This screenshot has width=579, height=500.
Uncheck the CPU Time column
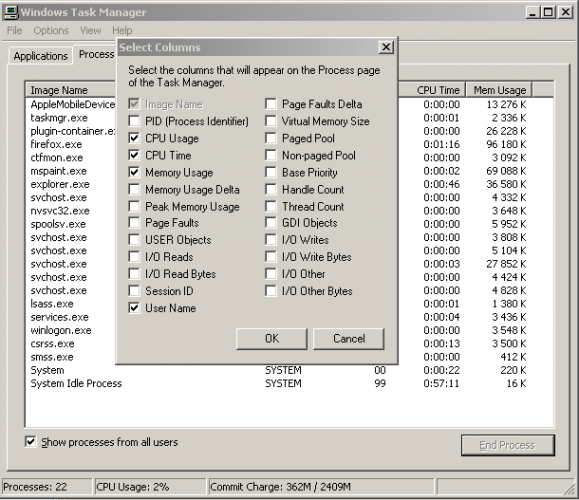coord(134,155)
